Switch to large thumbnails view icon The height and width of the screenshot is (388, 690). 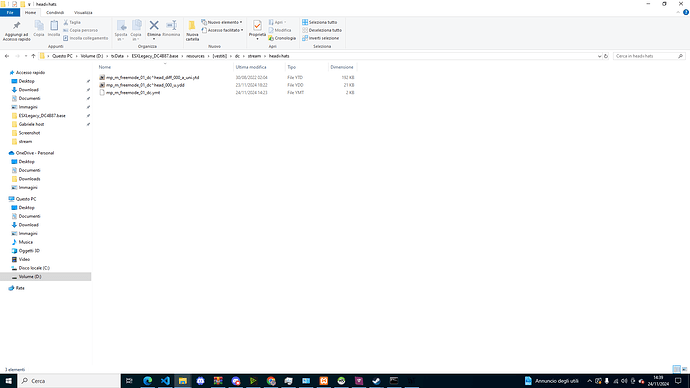coord(684,369)
